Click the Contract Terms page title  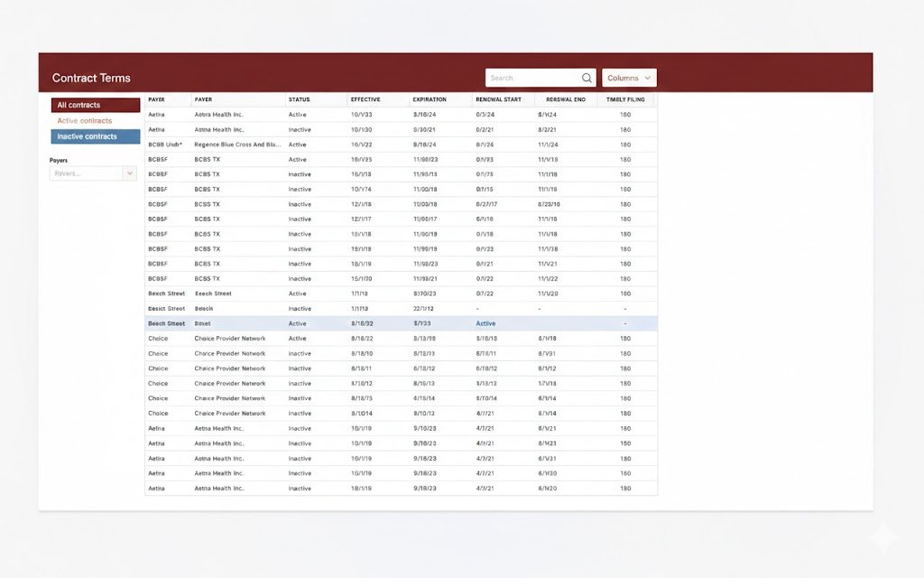[x=91, y=79]
